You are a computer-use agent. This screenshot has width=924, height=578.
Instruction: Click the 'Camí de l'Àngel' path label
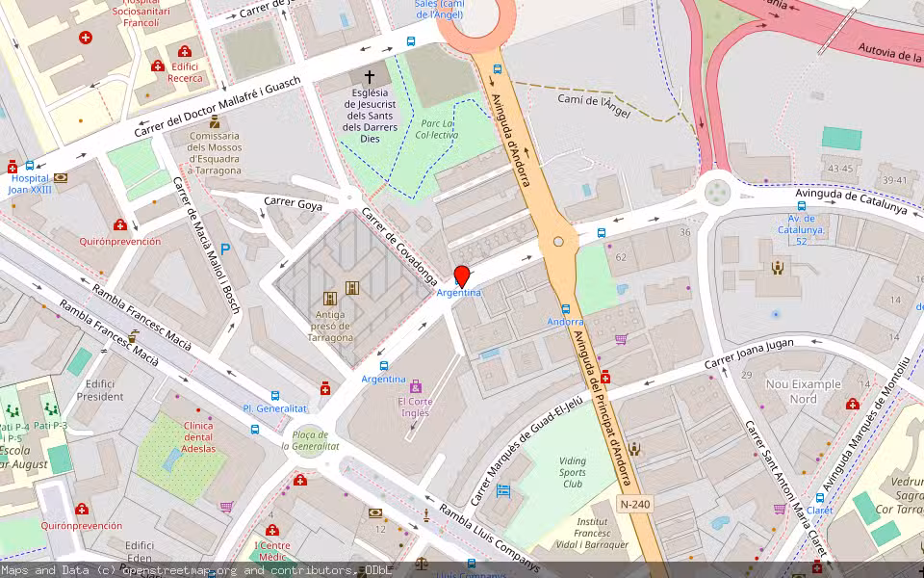[594, 106]
